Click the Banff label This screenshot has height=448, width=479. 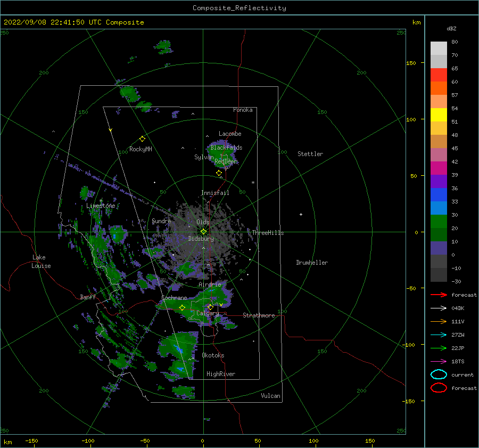[x=88, y=297]
